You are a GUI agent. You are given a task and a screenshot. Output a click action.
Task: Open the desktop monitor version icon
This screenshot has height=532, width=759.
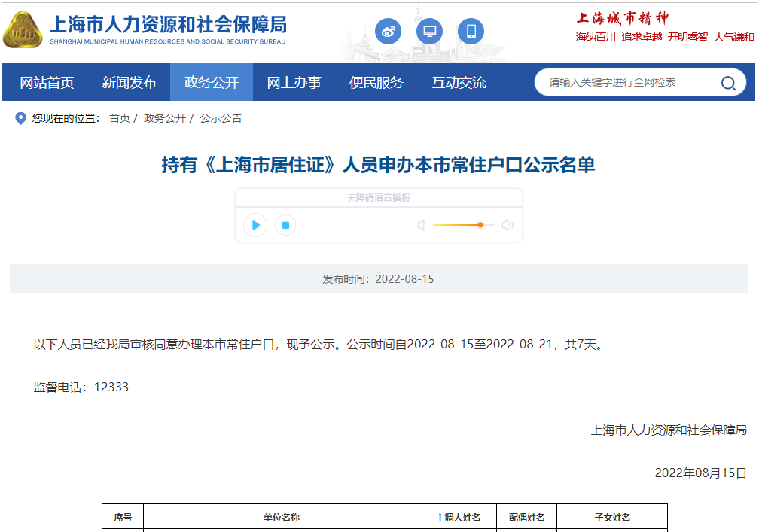tap(429, 32)
